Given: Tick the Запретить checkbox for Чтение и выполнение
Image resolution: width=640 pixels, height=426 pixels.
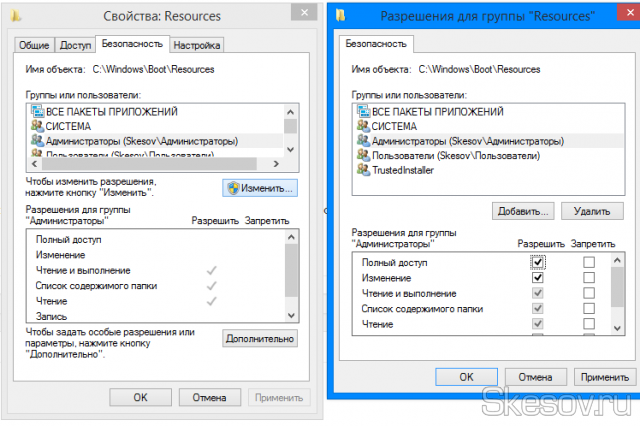Looking at the screenshot, I should click(589, 294).
